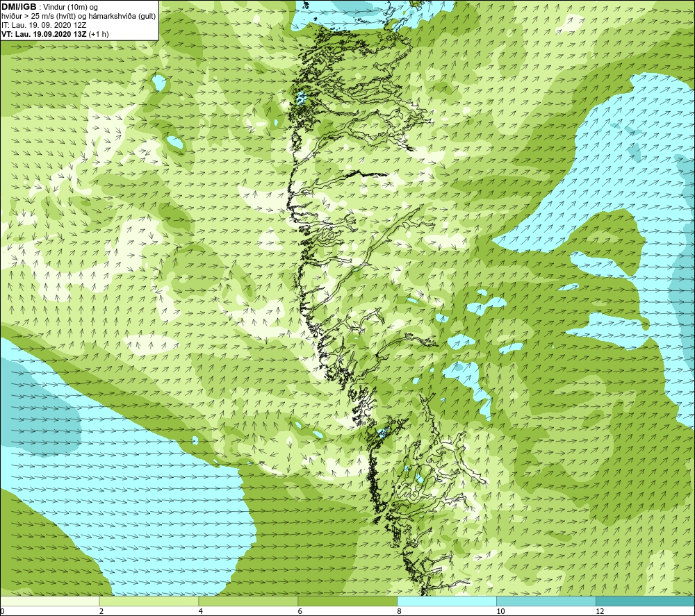Click the light cyan 8–10 color scale segment
The image size is (695, 616).
447,601
